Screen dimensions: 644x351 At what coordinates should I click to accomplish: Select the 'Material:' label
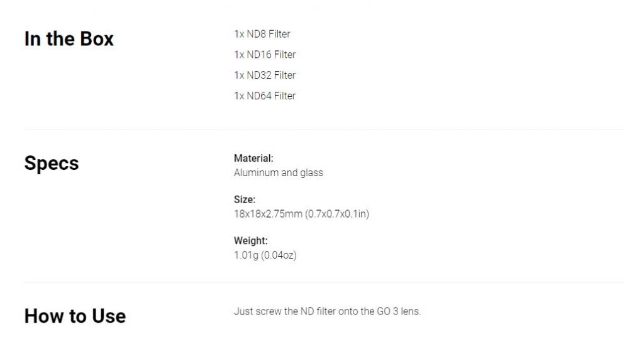(253, 159)
